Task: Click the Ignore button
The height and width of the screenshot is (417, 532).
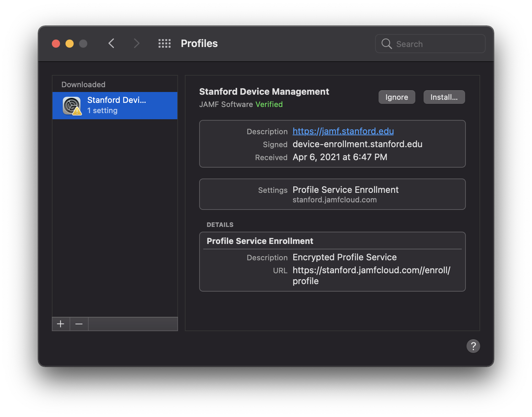Action: click(397, 97)
